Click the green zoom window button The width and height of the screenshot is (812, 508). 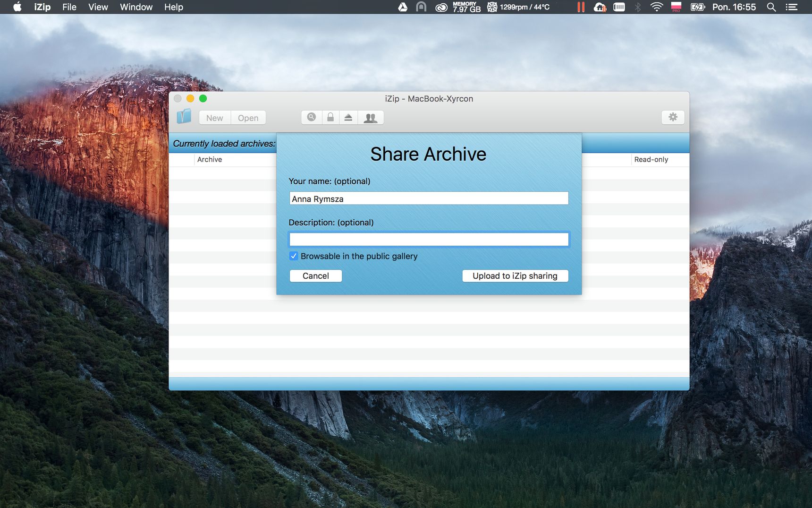(203, 98)
